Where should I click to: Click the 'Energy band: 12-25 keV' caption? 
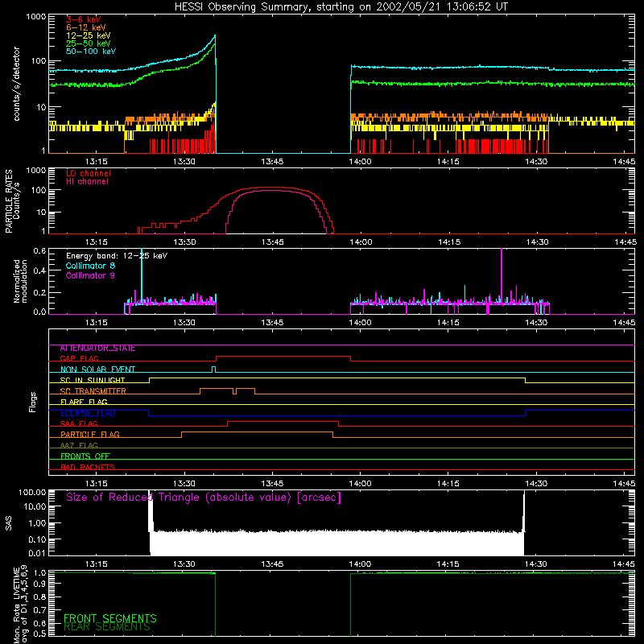117,256
